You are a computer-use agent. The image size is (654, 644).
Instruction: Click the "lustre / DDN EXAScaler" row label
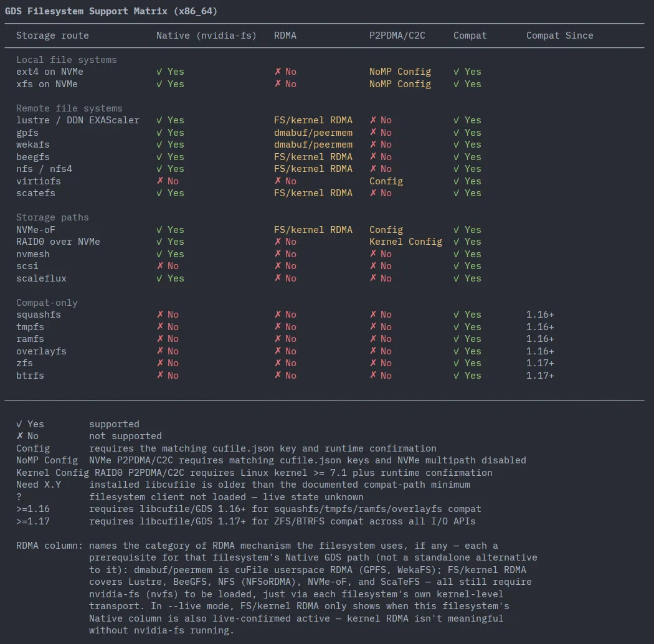click(78, 120)
